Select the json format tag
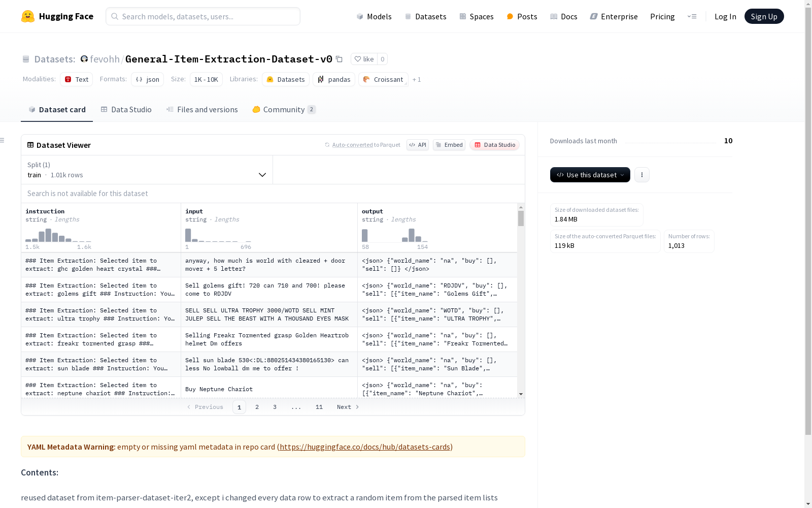This screenshot has height=508, width=812. (x=147, y=79)
